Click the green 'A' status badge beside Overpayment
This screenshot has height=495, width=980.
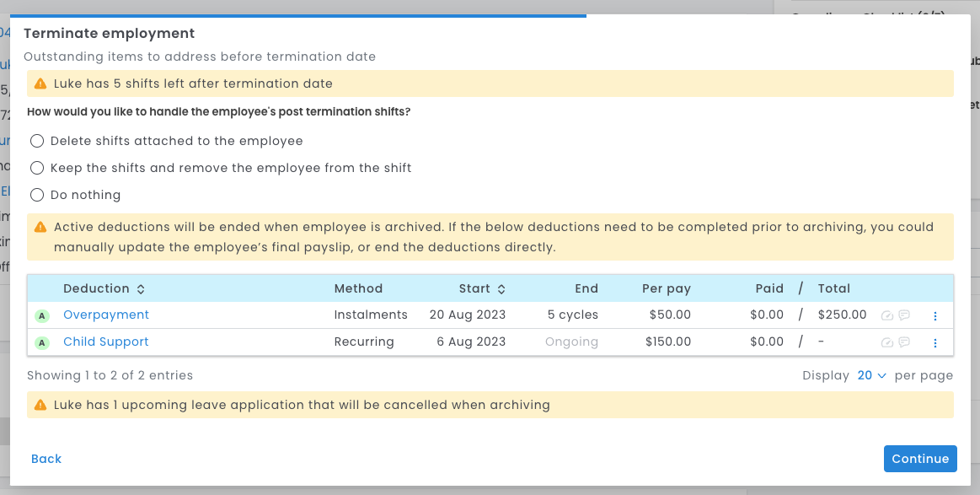click(41, 315)
